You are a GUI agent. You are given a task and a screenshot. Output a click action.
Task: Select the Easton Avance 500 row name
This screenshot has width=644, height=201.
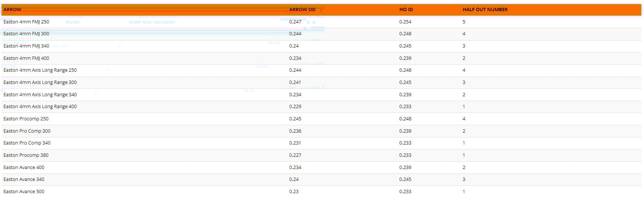pyautogui.click(x=24, y=192)
